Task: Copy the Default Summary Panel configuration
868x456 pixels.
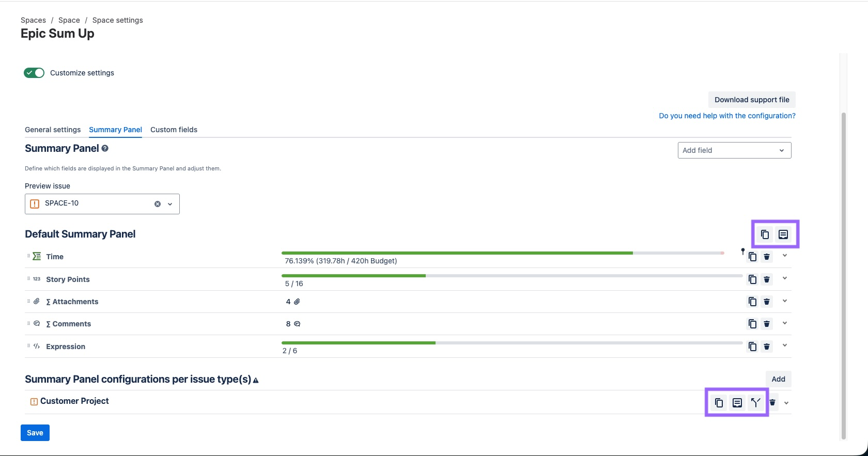Action: [x=765, y=234]
